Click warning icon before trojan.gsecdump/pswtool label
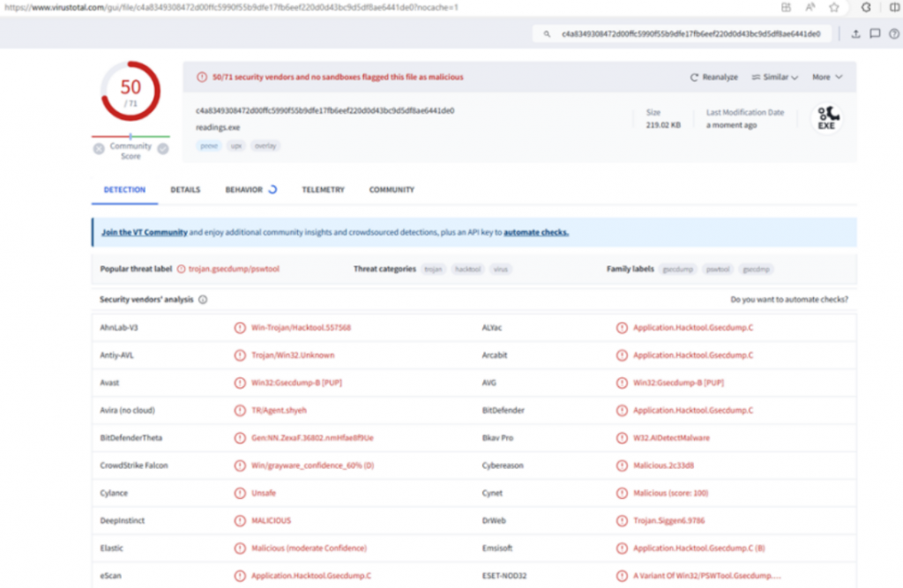This screenshot has width=903, height=588. pyautogui.click(x=181, y=269)
